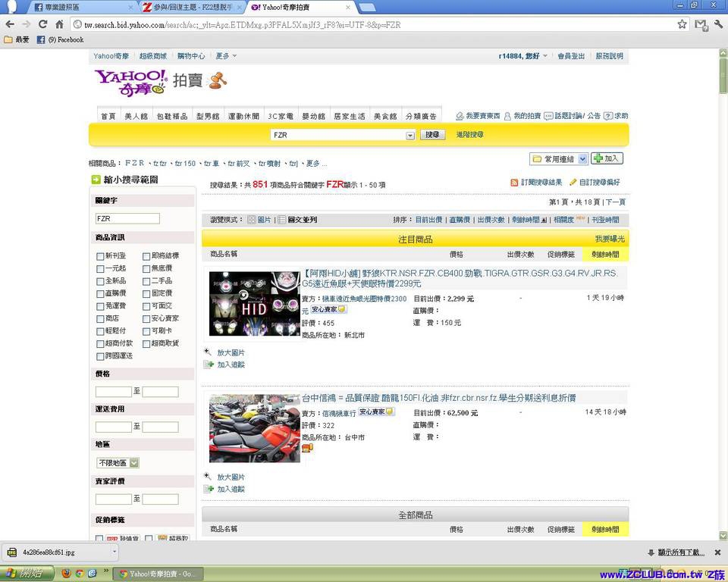Screen dimensions: 728x582
Task: Switch to the 專業證照區 Facebook browser tab
Action: tap(83, 8)
